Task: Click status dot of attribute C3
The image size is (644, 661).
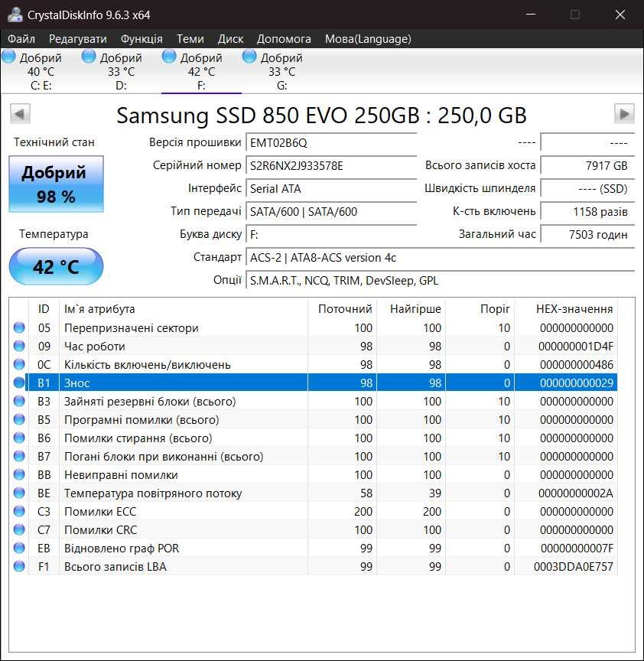Action: tap(19, 511)
